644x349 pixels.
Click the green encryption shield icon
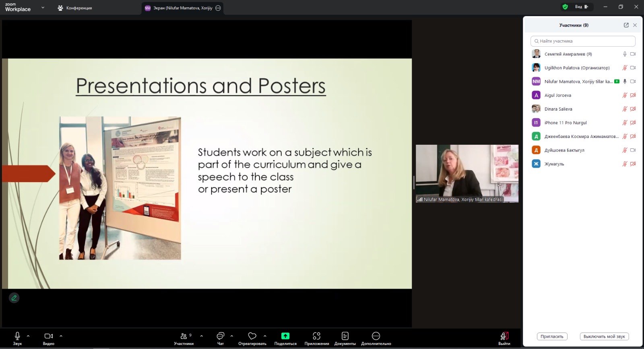(x=565, y=7)
